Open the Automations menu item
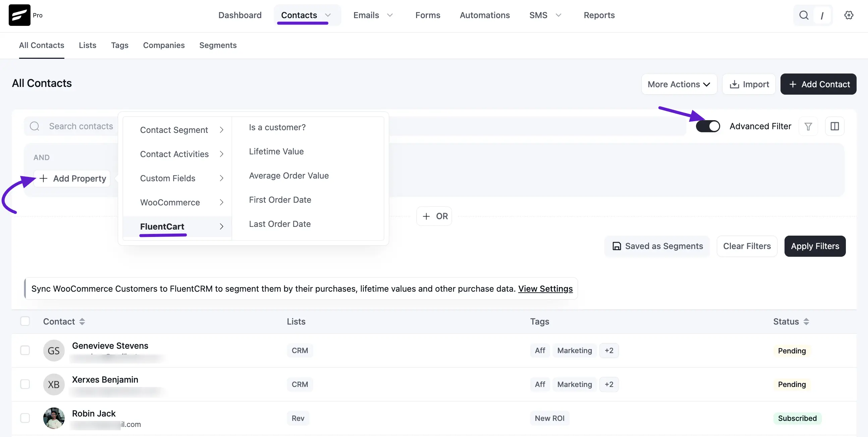Image resolution: width=868 pixels, height=437 pixels. (484, 15)
